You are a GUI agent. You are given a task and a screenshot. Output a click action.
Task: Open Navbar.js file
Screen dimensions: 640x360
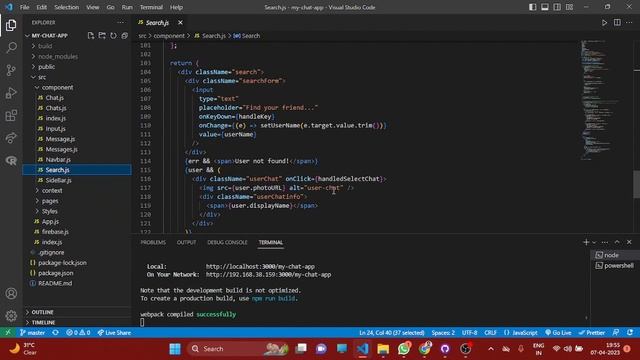(x=58, y=160)
